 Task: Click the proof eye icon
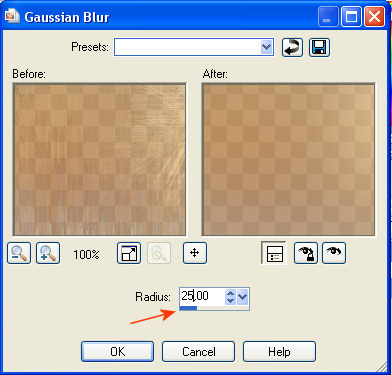334,253
